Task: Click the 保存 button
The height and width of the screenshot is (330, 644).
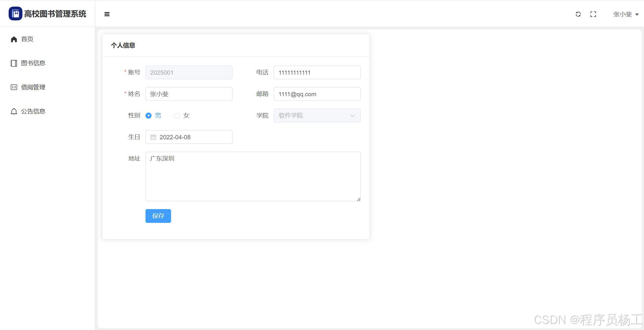Action: [x=158, y=216]
